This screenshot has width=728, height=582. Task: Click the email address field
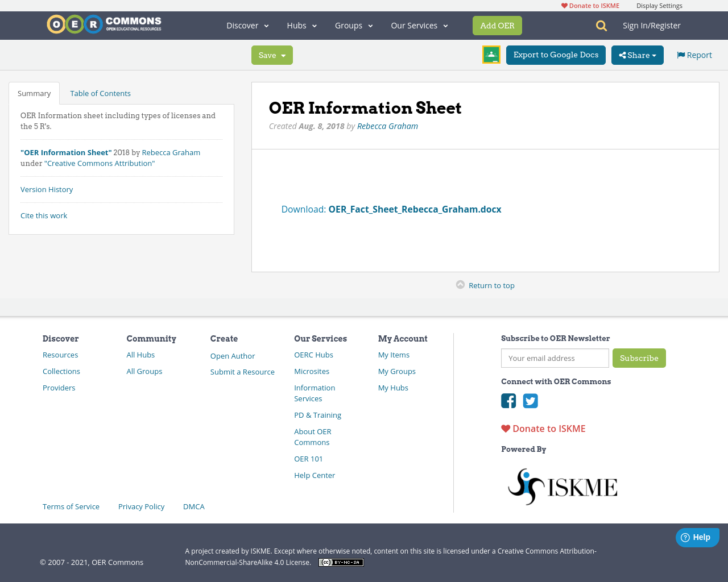[x=555, y=358]
